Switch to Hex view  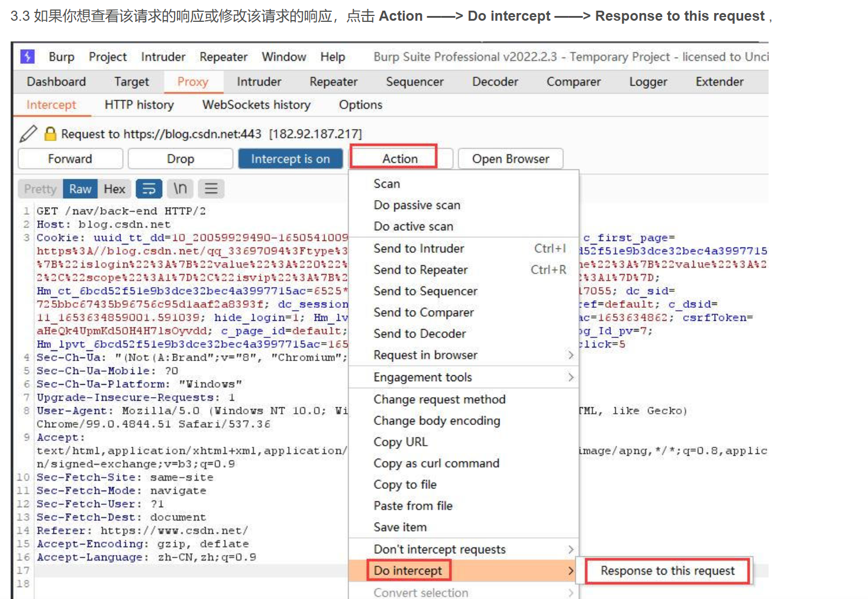[x=114, y=189]
